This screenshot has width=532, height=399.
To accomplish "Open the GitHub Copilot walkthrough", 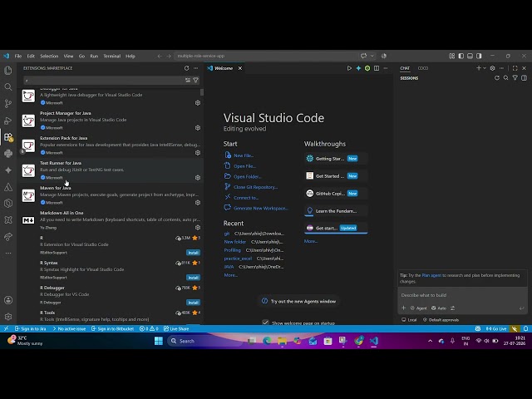I will click(336, 194).
